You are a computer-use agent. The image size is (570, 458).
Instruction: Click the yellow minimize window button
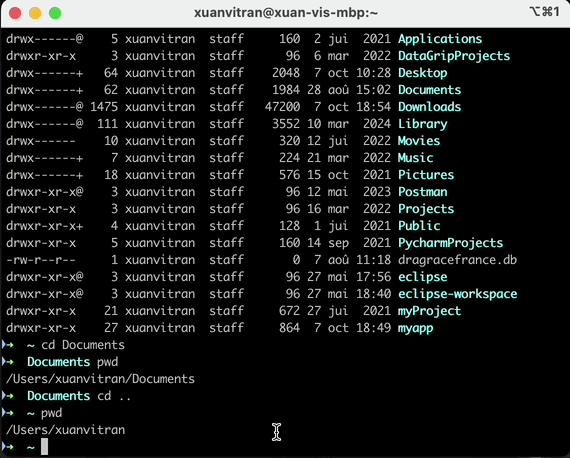(x=35, y=13)
